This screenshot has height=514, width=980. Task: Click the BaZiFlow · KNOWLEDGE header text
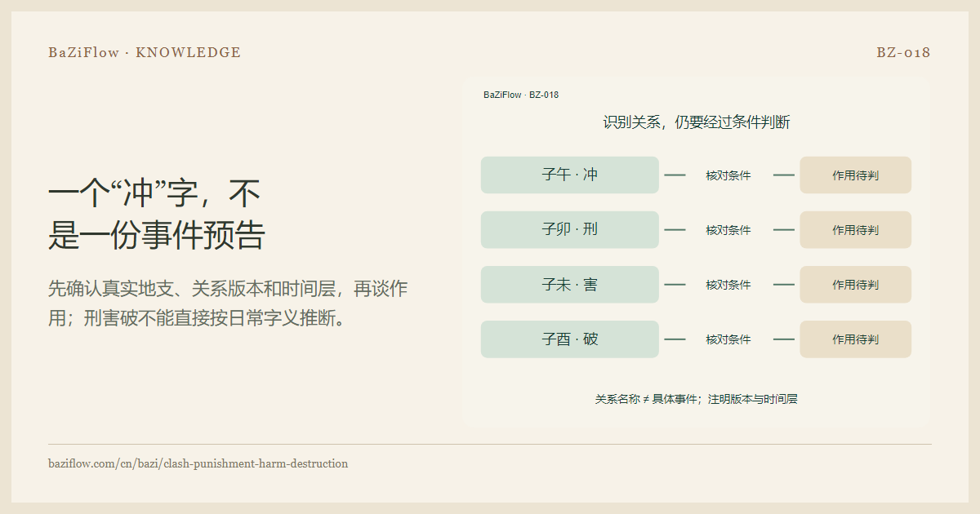(x=145, y=53)
